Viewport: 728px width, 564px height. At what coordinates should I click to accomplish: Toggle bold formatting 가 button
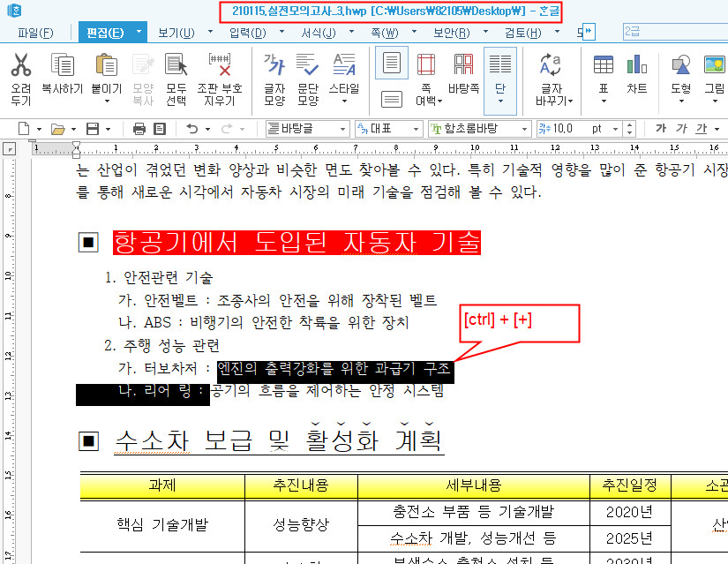coord(660,129)
